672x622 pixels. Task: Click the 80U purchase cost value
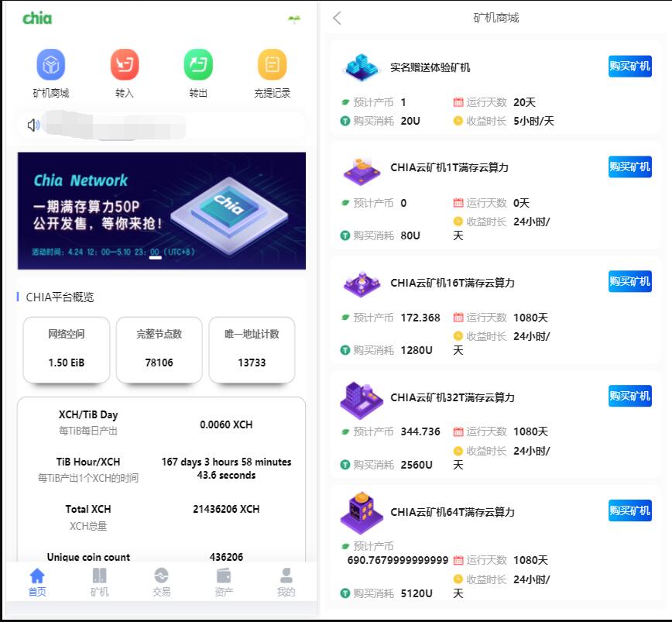tap(410, 235)
